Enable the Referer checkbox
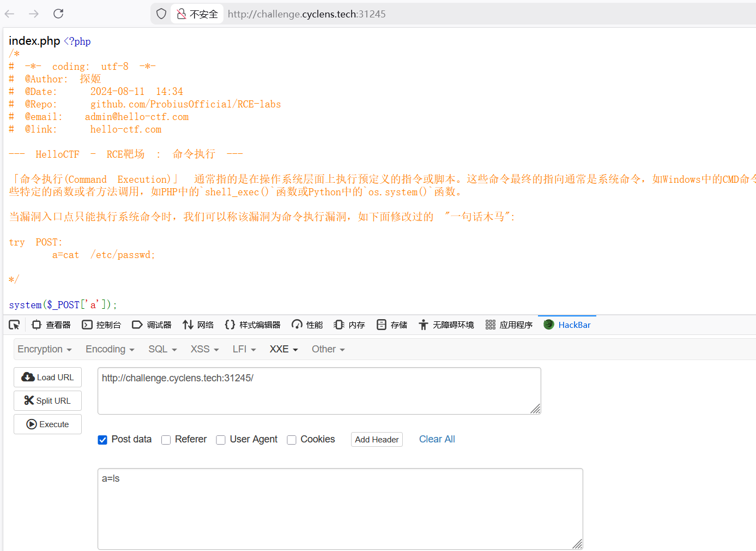This screenshot has width=756, height=551. 166,440
